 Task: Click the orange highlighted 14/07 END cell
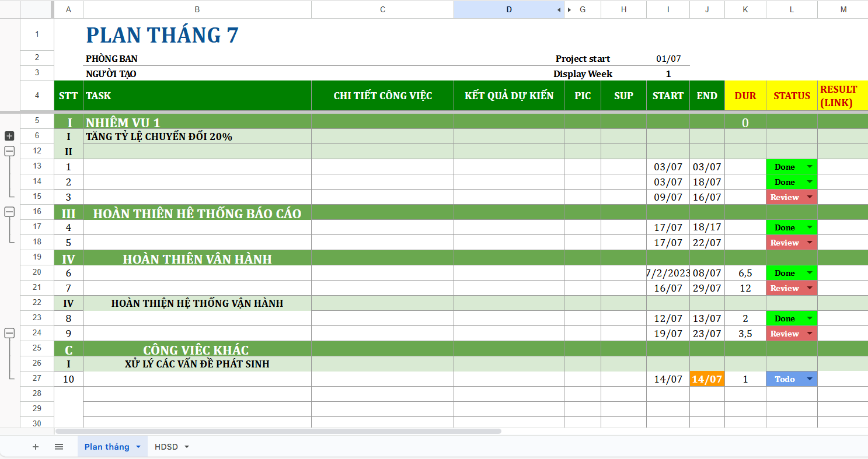[707, 379]
